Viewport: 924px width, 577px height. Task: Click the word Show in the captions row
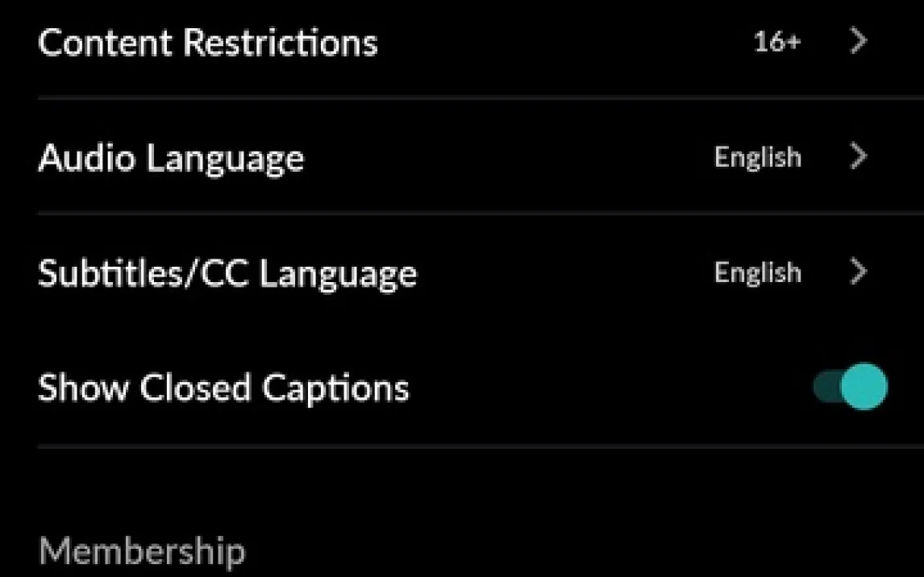82,388
